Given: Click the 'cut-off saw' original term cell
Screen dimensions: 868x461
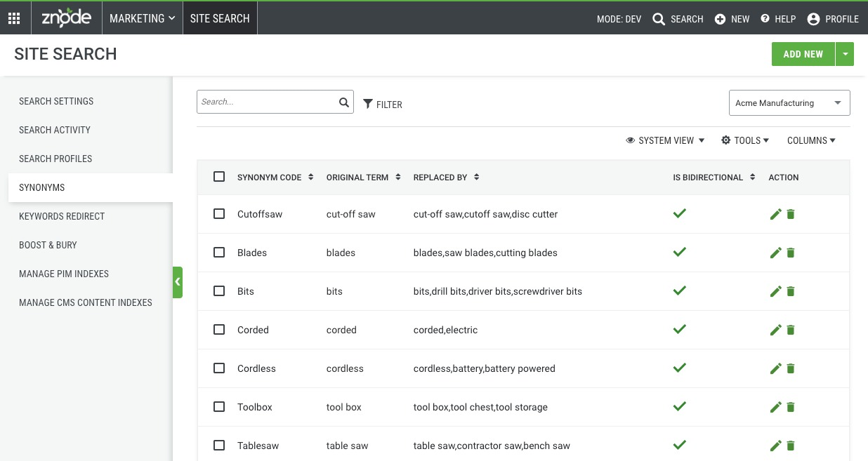Looking at the screenshot, I should coord(351,214).
